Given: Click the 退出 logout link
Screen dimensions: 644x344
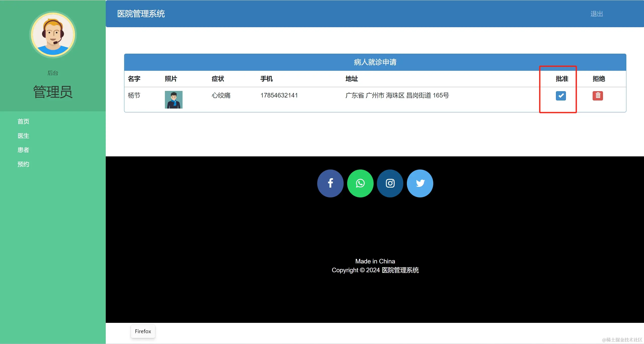Looking at the screenshot, I should 596,14.
